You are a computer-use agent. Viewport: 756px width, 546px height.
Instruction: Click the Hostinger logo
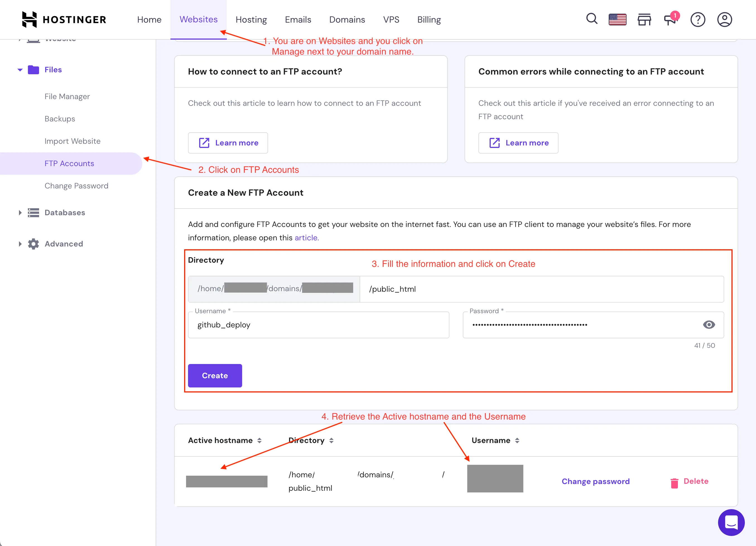(64, 19)
